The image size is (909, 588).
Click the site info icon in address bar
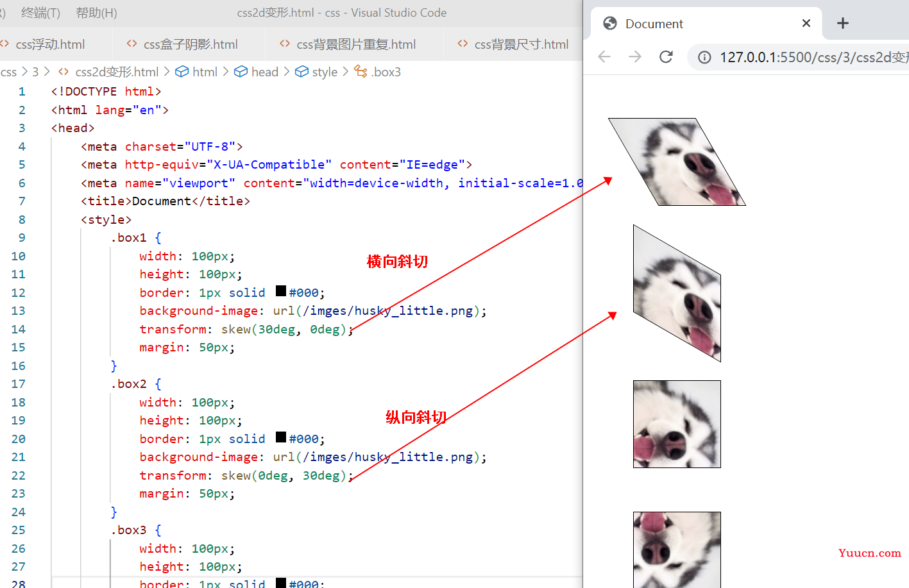tap(704, 58)
